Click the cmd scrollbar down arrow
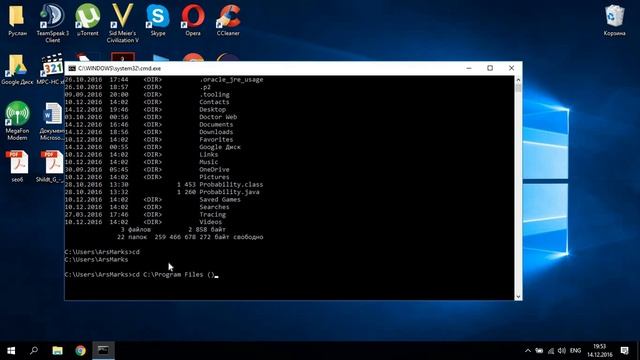640x360 pixels. (518, 297)
